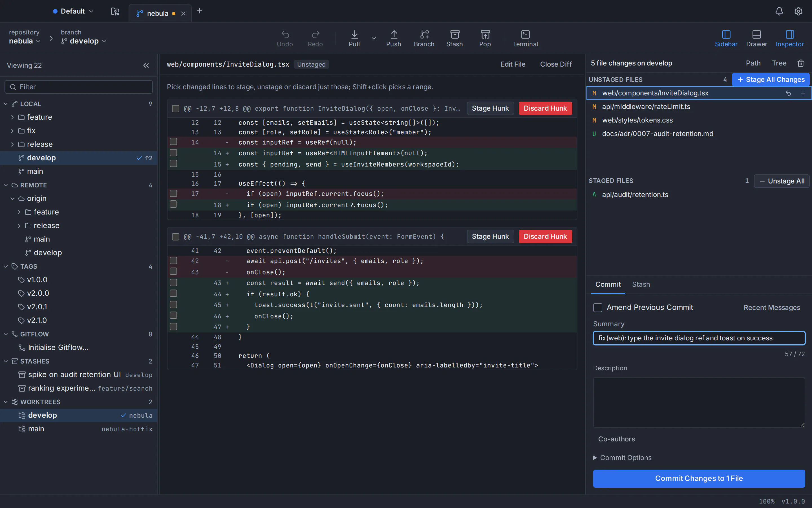Open the repository browser folder icon
Screen dimensions: 812x508
115,11
